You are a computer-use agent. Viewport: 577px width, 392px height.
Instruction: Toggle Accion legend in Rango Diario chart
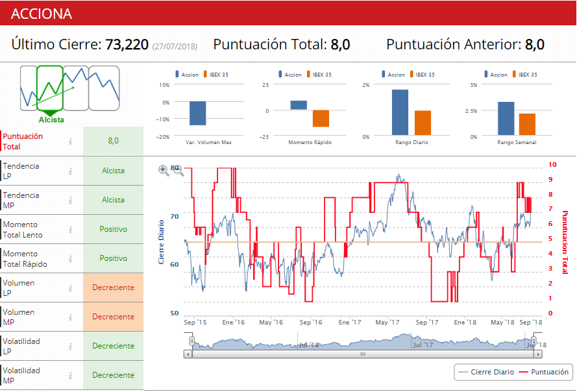(393, 75)
